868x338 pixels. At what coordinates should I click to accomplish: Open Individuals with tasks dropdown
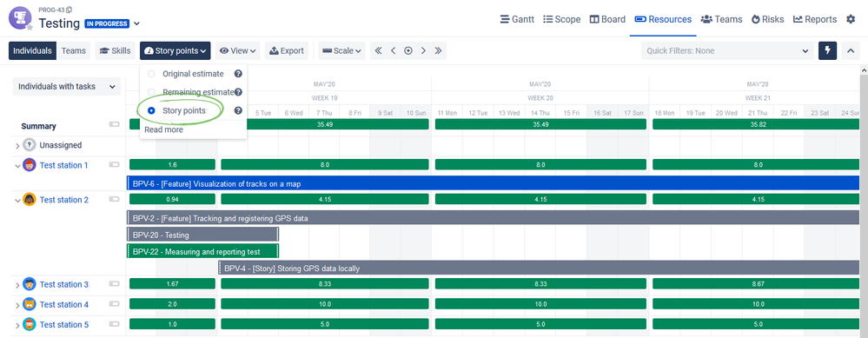pyautogui.click(x=66, y=86)
